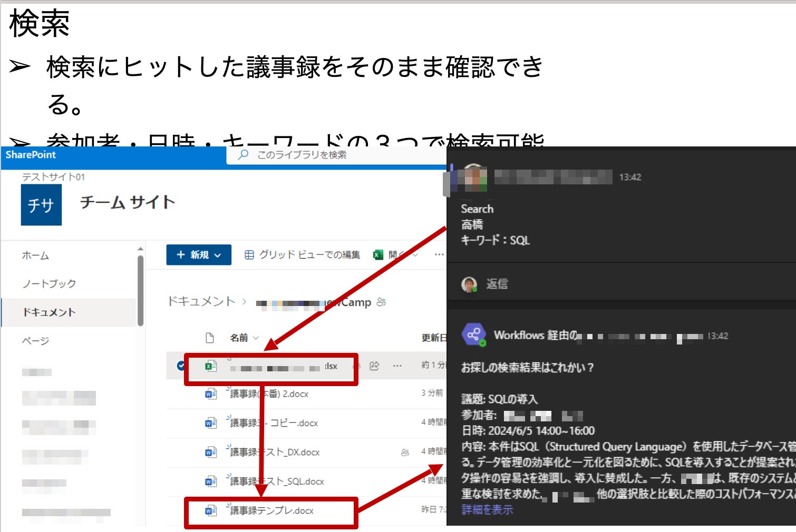This screenshot has width=796, height=532.
Task: Open the 議事録テンプレ.docx file
Action: pos(271,510)
